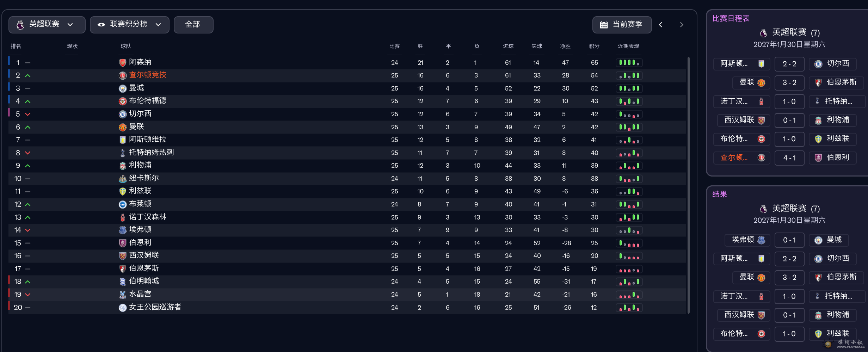Open the 3-2 score of 曼联 vs 伯恩茅斯 in the fixtures panel
Image resolution: width=868 pixels, height=352 pixels.
(789, 83)
